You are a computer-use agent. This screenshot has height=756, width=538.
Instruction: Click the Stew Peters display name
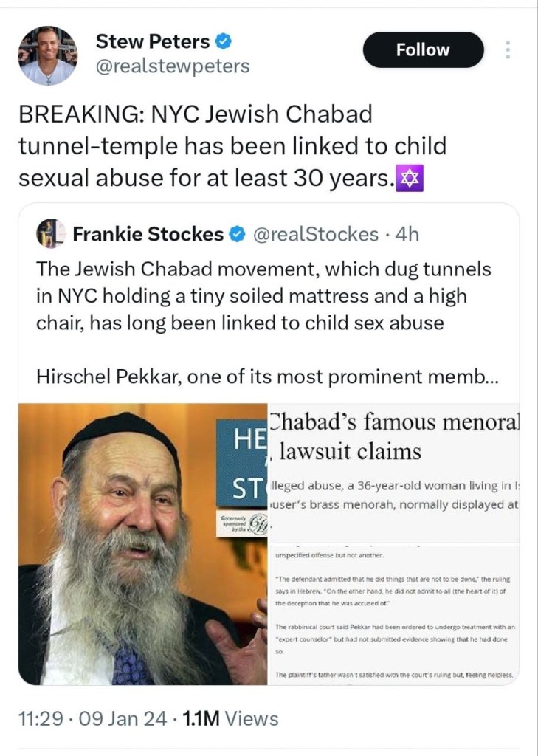(x=153, y=41)
